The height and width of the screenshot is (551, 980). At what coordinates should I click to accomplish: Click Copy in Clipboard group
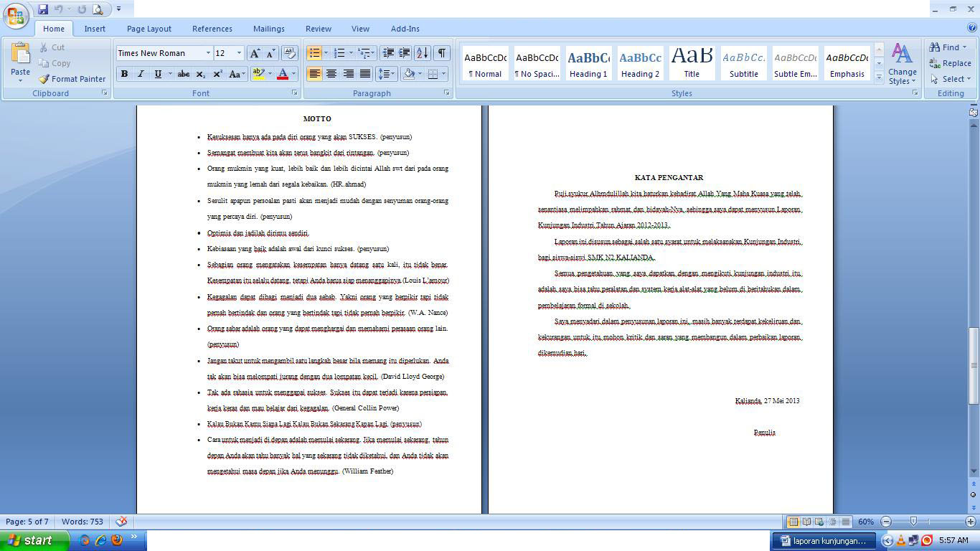coord(55,63)
